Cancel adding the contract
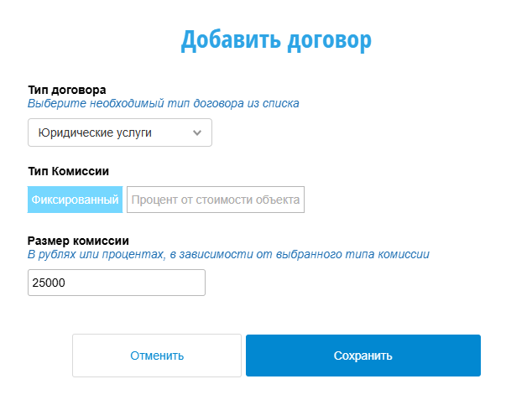Viewport: 532px width, 405px height. coord(157,356)
